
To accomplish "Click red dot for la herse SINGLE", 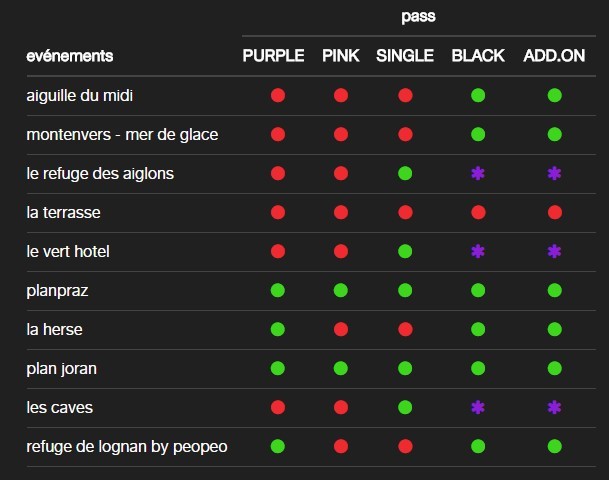I will pyautogui.click(x=405, y=329).
